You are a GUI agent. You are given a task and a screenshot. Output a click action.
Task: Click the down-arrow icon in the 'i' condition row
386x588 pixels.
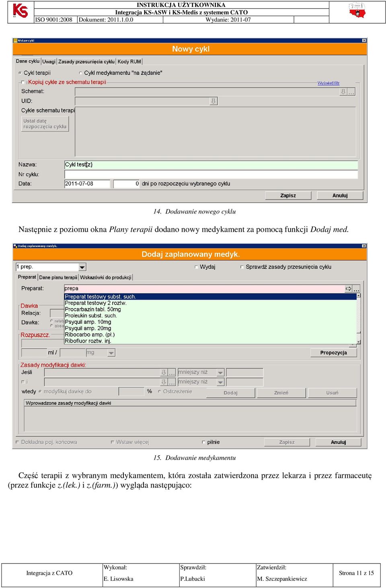coord(164,382)
